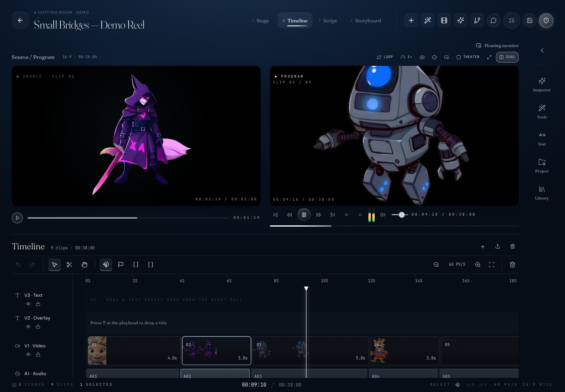Click the shield icon at top right

tap(546, 20)
